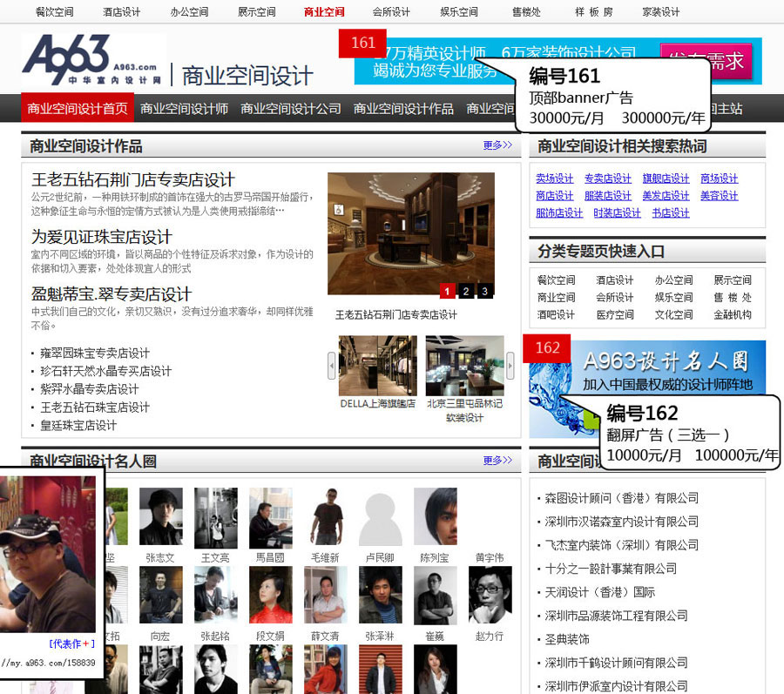Open article 王老五钻石荆门店专卖店设计 headline
This screenshot has width=784, height=694.
point(133,180)
